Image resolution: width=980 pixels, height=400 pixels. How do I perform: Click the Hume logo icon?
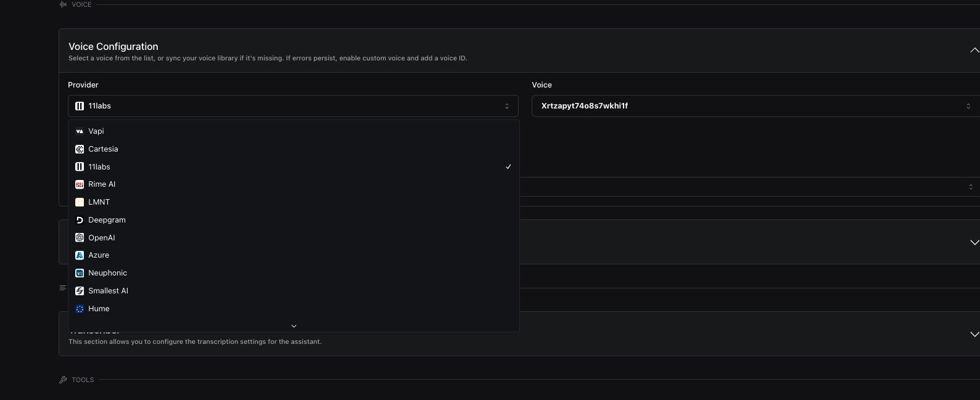click(80, 309)
